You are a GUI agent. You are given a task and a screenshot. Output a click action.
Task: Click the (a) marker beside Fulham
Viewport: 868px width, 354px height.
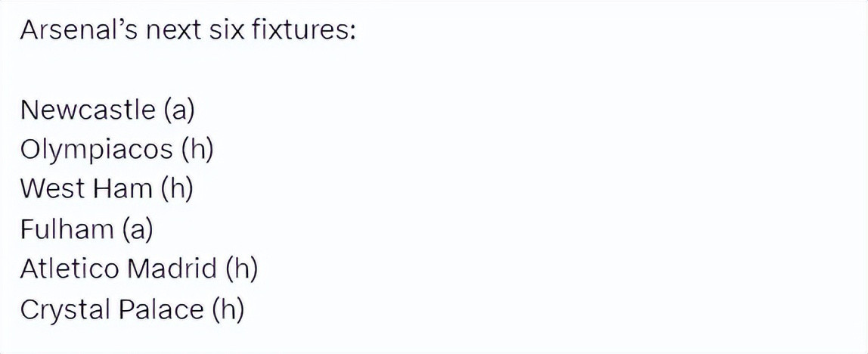coord(137,229)
